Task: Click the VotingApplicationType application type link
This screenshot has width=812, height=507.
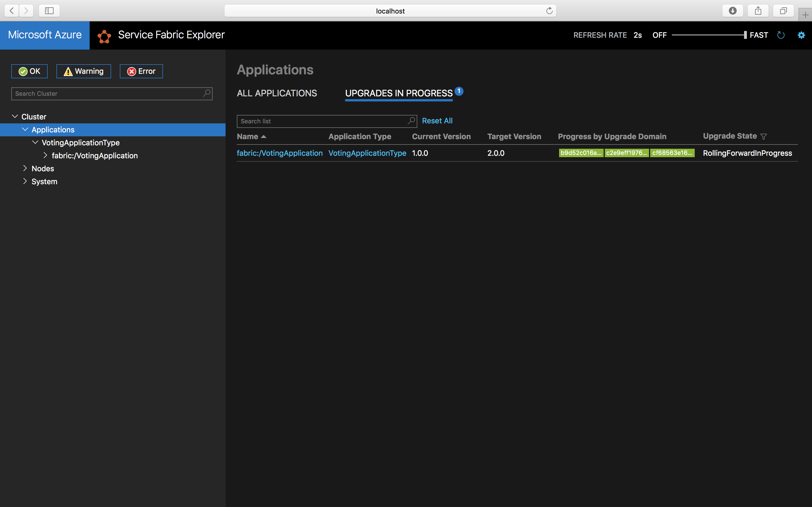Action: tap(367, 153)
